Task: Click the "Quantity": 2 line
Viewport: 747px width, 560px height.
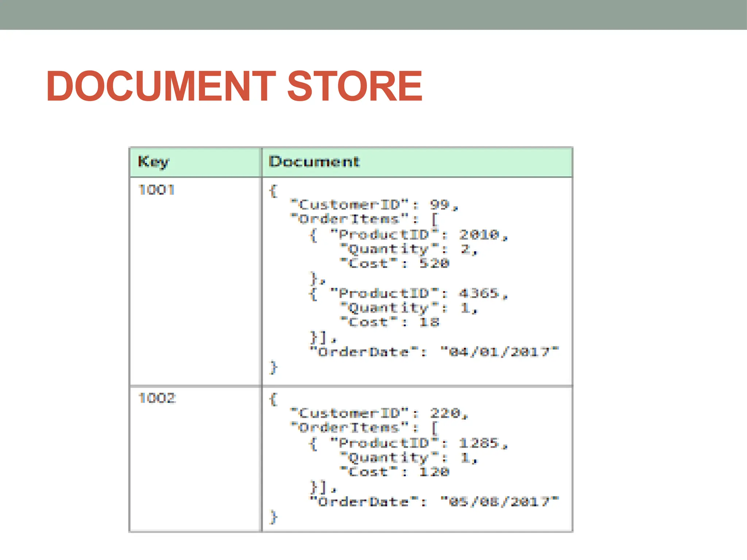Action: [x=409, y=249]
